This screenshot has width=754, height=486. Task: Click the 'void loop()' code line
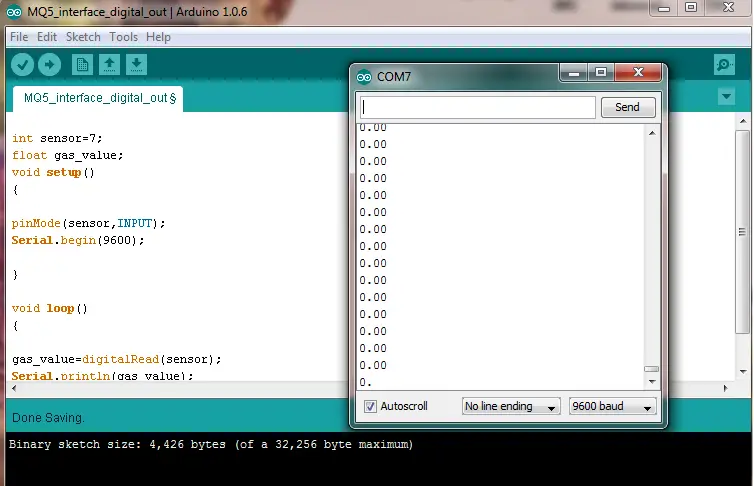[x=50, y=309]
